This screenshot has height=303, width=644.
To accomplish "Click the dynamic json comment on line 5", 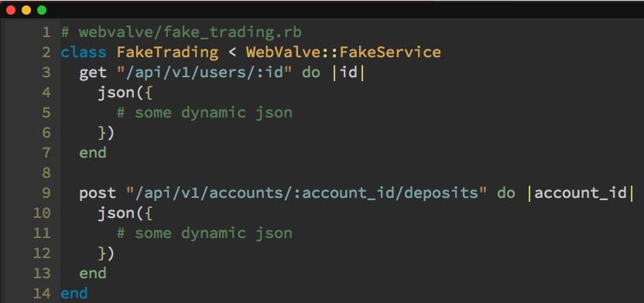I will click(204, 112).
